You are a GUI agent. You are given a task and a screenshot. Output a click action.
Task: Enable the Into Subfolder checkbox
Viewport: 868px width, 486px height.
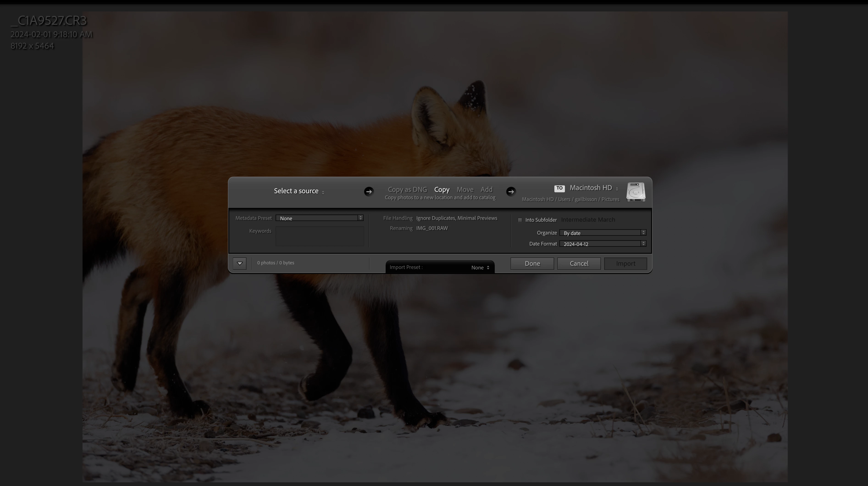(x=520, y=220)
